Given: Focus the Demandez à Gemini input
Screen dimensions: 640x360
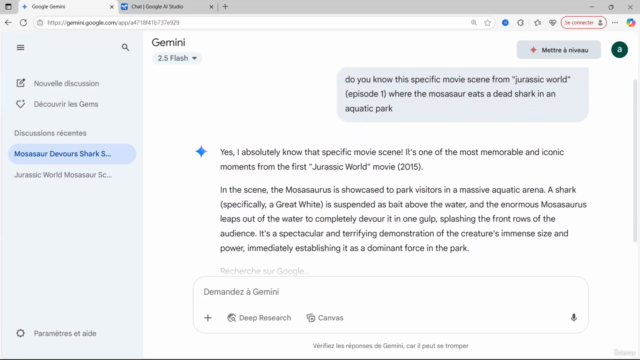Looking at the screenshot, I should 390,292.
